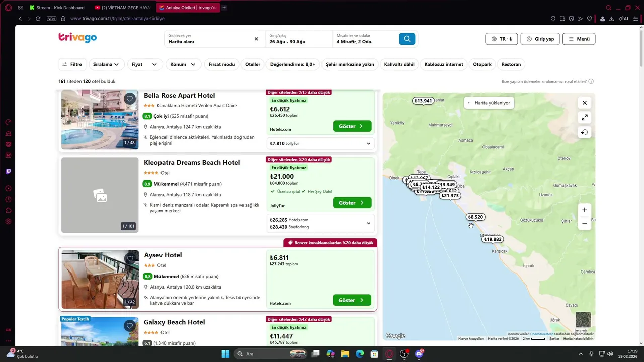644x362 pixels.
Task: Go back in browser history
Action: (20, 19)
